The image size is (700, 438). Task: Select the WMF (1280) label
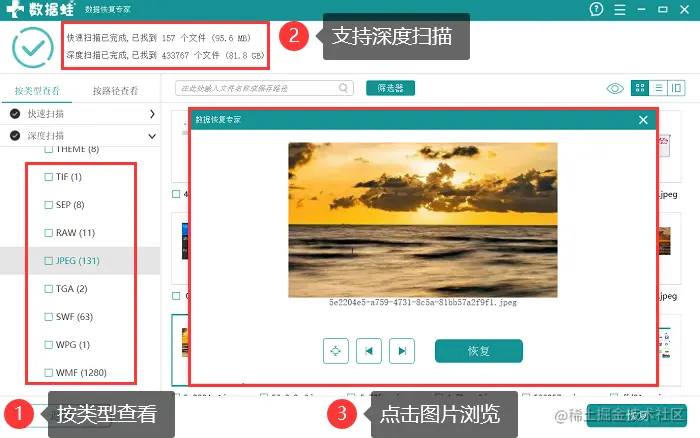tap(81, 372)
